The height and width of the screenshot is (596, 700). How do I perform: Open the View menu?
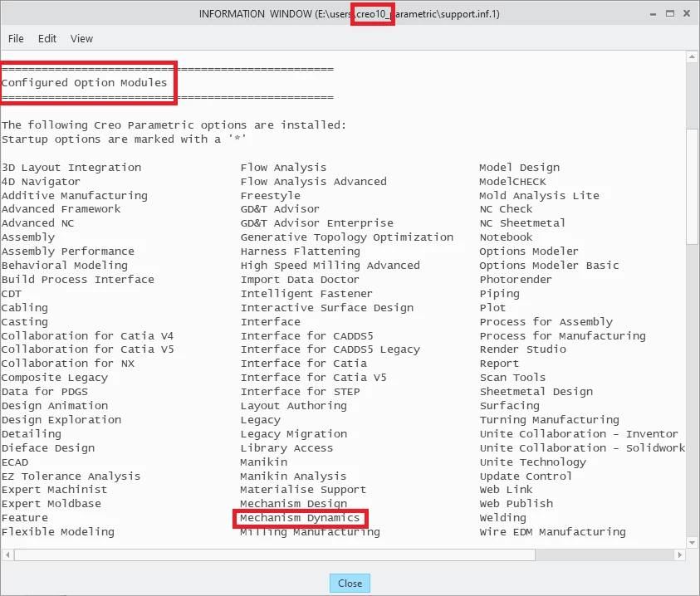(x=81, y=39)
